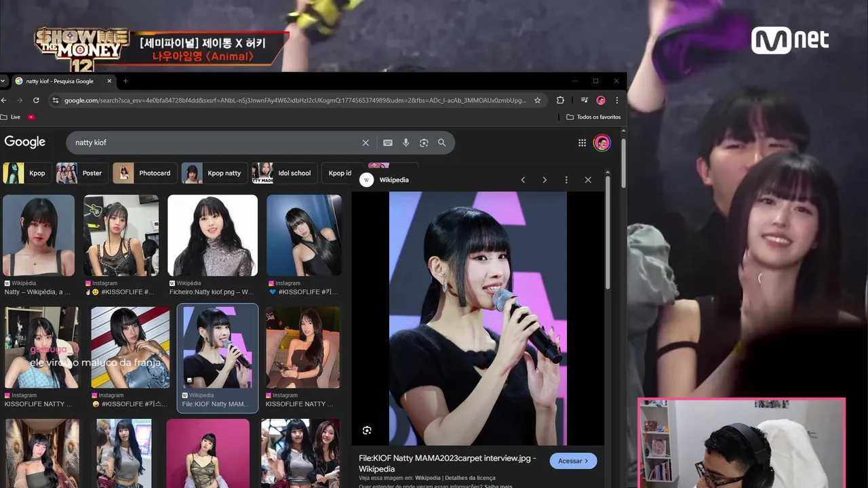View site information icon in address bar
Screen dimensions: 868x488
pos(56,100)
